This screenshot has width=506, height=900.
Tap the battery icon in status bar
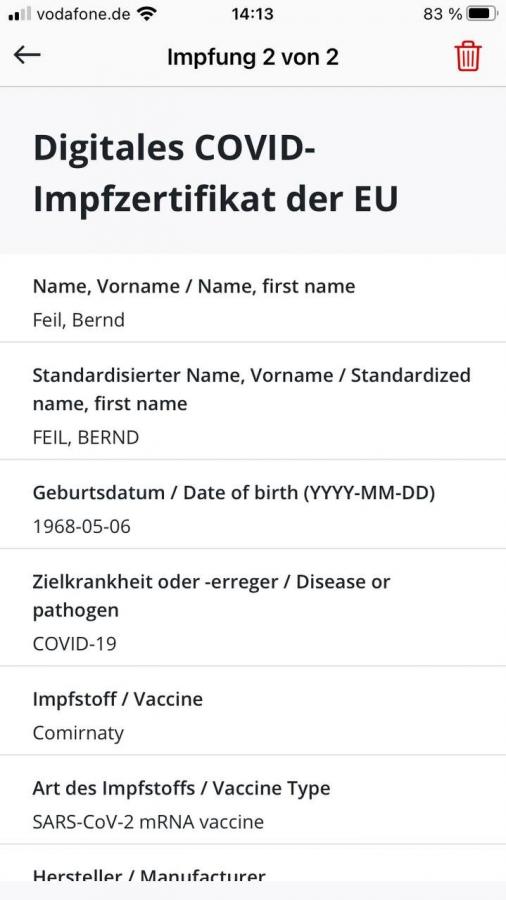click(x=482, y=14)
